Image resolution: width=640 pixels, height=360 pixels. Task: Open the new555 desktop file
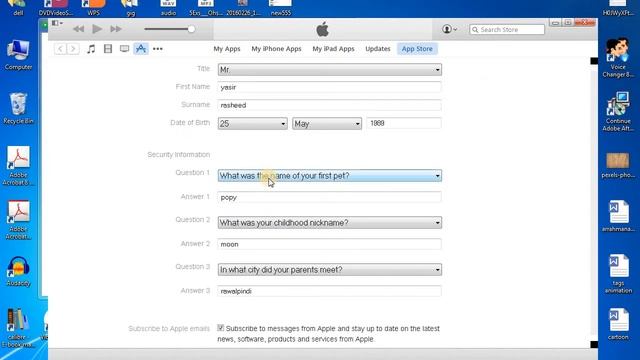(281, 8)
